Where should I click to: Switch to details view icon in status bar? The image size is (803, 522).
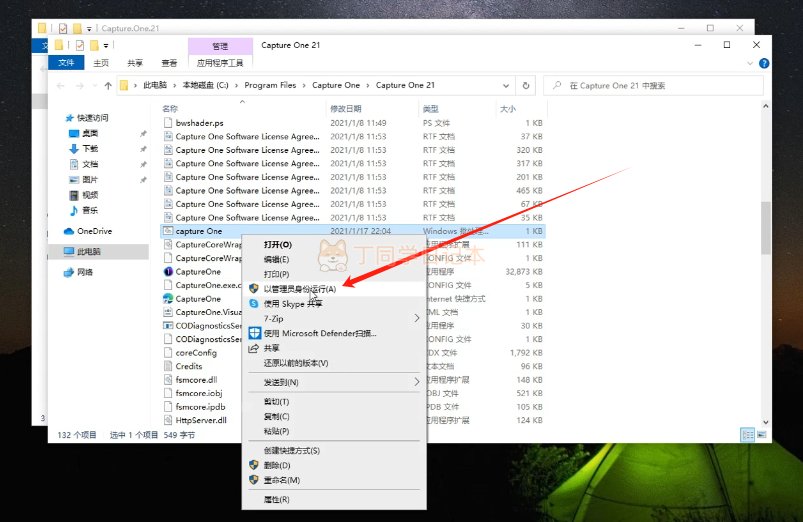tap(748, 435)
